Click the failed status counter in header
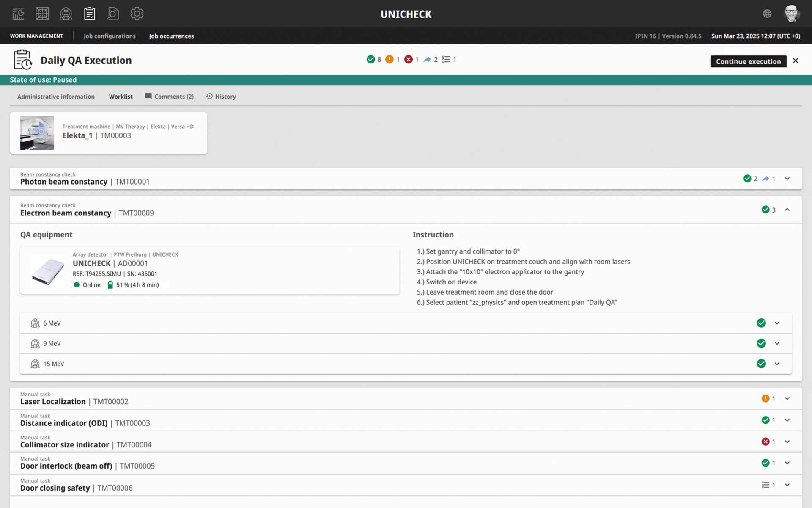The image size is (812, 508). tap(411, 60)
